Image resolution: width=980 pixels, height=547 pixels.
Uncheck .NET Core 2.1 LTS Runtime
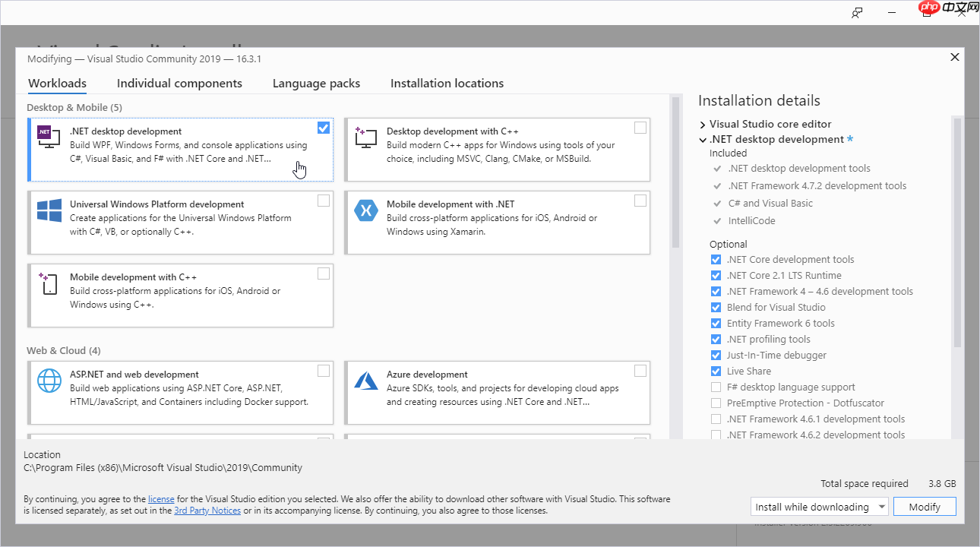point(716,276)
